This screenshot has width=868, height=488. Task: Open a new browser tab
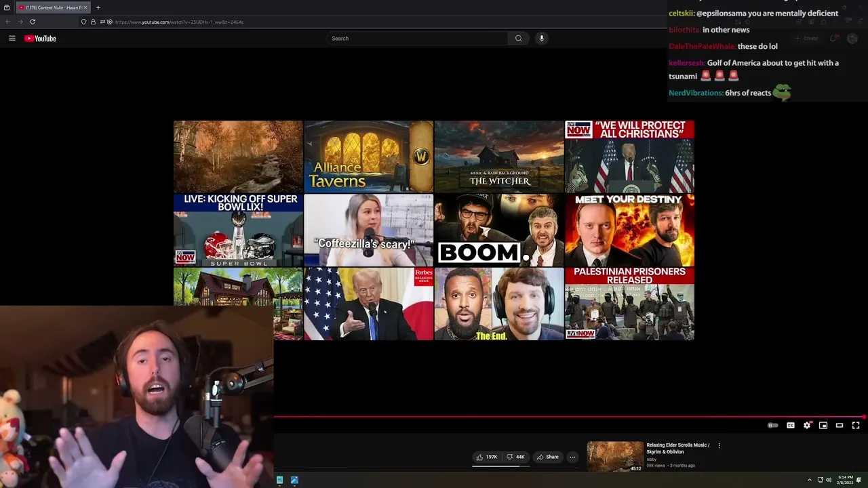pos(98,7)
